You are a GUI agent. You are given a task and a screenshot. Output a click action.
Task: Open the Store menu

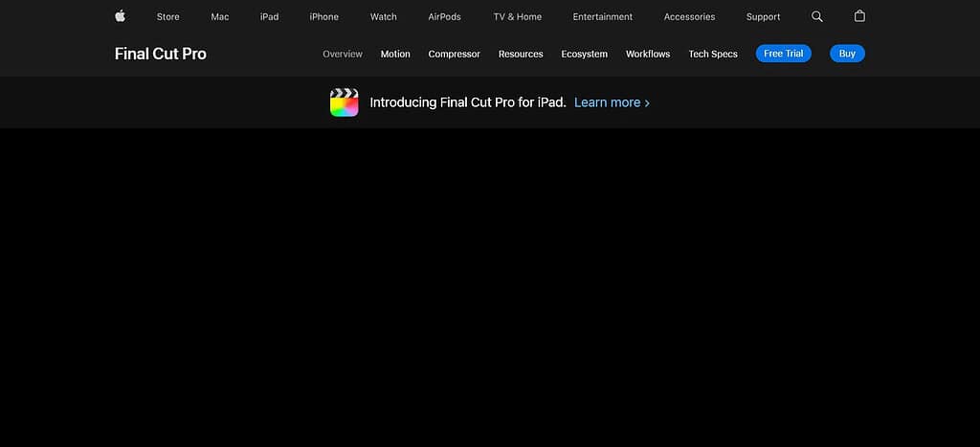point(168,17)
